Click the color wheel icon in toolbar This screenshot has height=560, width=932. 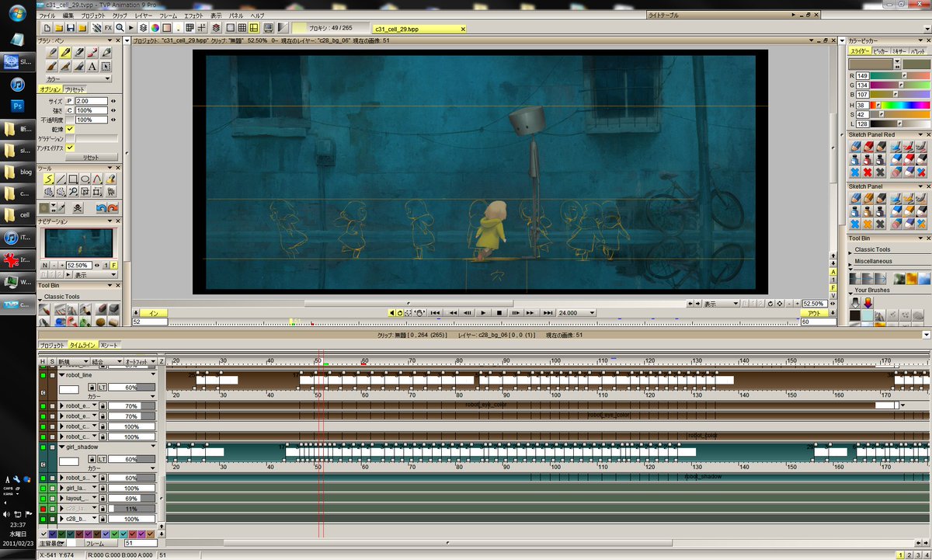[155, 28]
